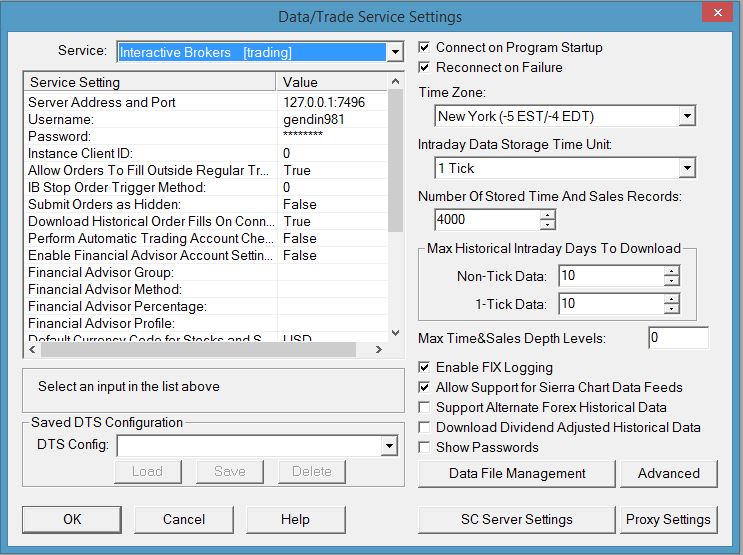The image size is (743, 555).
Task: Select the Password: setting row
Action: click(x=206, y=136)
